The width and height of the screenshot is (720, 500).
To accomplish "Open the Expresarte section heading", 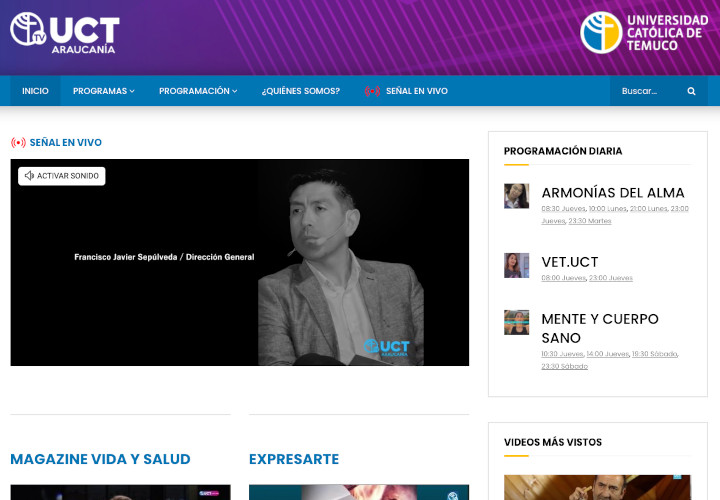I will click(294, 459).
